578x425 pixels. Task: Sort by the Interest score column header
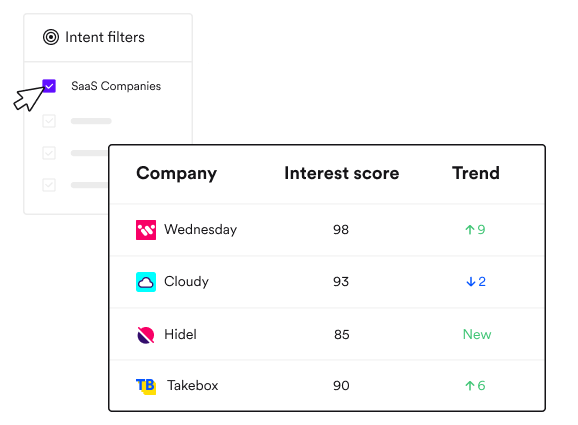341,173
